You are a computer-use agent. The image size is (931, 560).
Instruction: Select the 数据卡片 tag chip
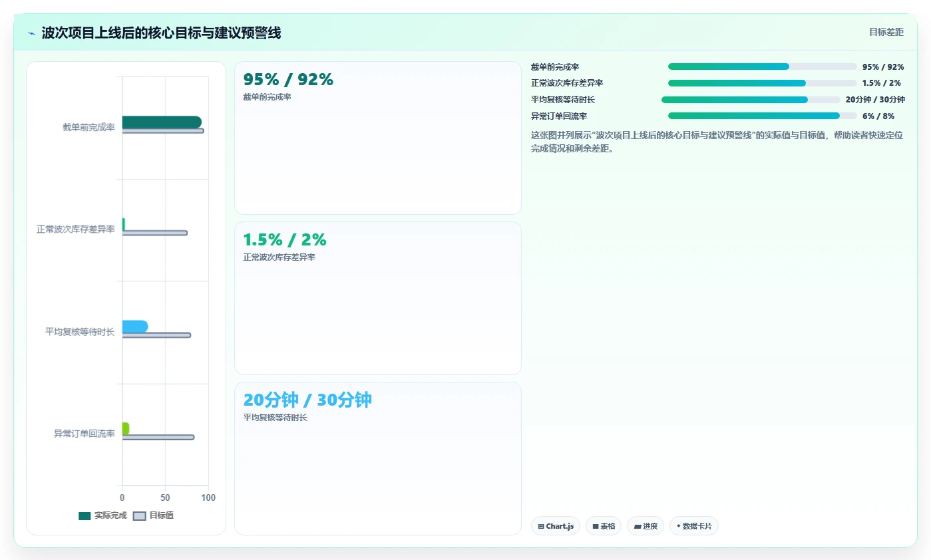pos(694,526)
